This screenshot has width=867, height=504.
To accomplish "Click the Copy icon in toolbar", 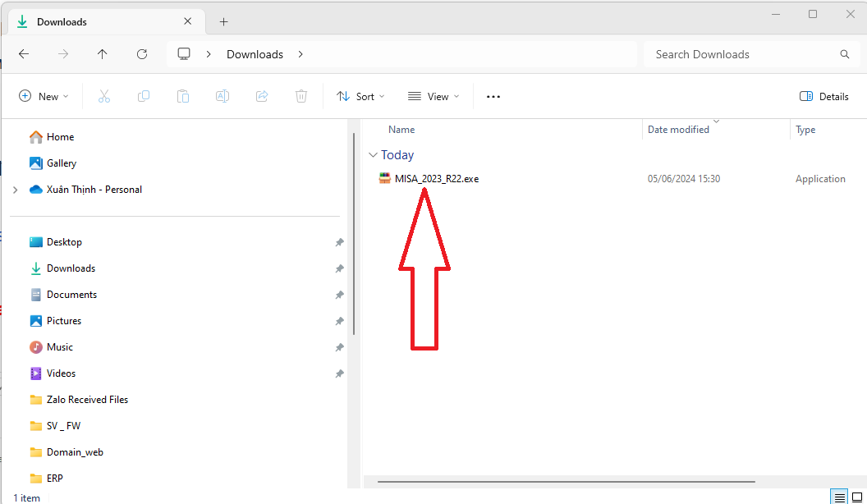I will tap(144, 96).
